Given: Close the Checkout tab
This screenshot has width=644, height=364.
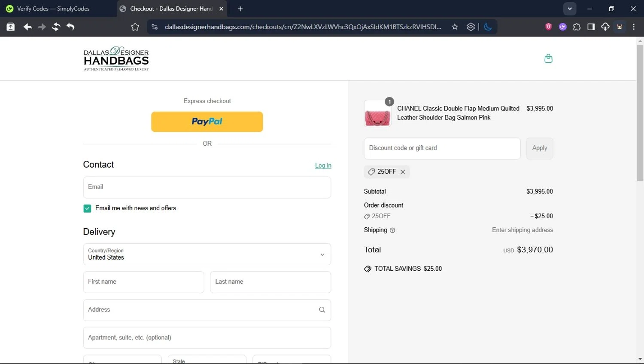Looking at the screenshot, I should (221, 9).
